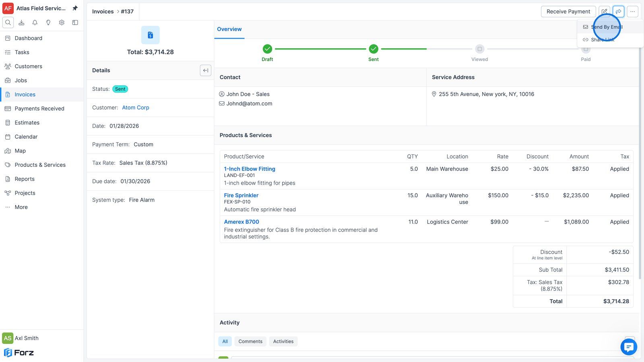Open the settings gear icon
Image resolution: width=644 pixels, height=362 pixels.
[62, 23]
